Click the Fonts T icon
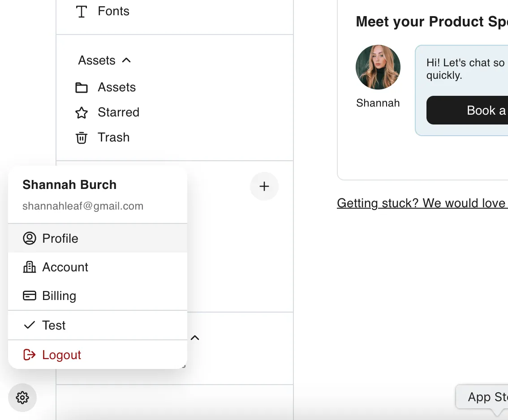Image resolution: width=508 pixels, height=420 pixels. click(82, 12)
